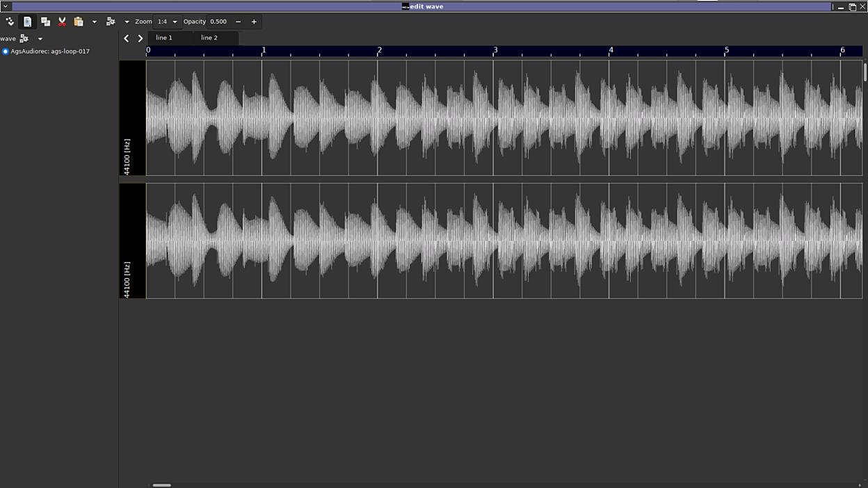Expand the dropdown arrow beside toolbar gear icon
This screenshot has height=488, width=868.
pos(127,22)
